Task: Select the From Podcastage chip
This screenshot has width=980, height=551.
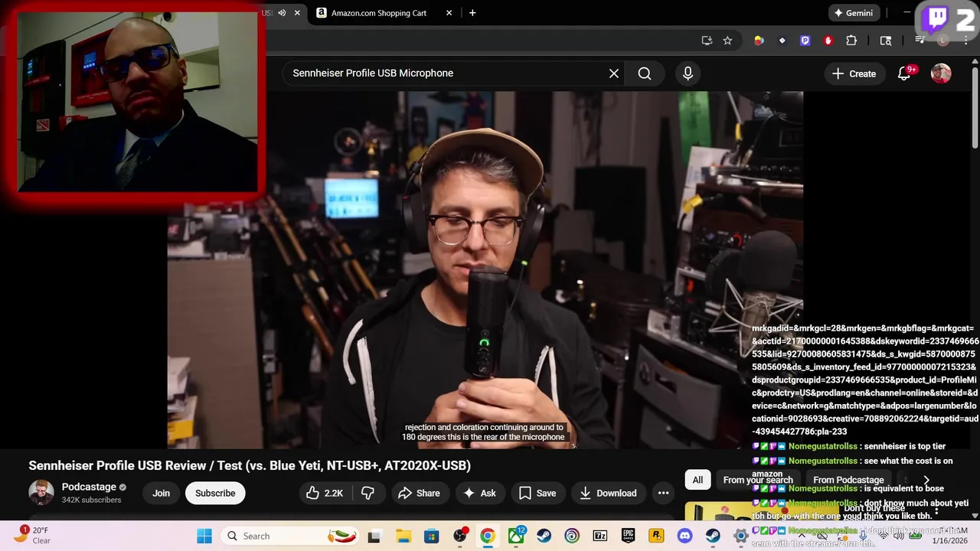Action: (848, 480)
